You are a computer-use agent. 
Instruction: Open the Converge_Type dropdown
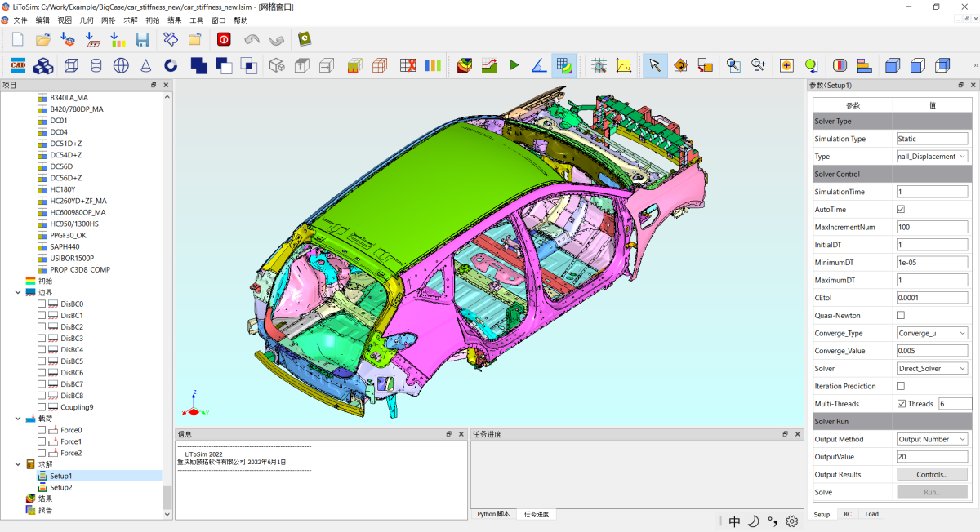[932, 333]
